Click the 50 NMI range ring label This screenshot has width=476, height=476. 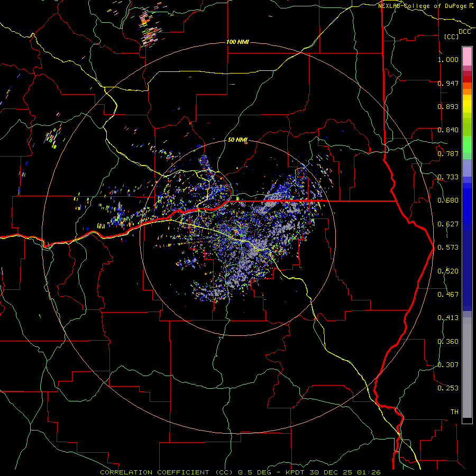[x=237, y=140]
